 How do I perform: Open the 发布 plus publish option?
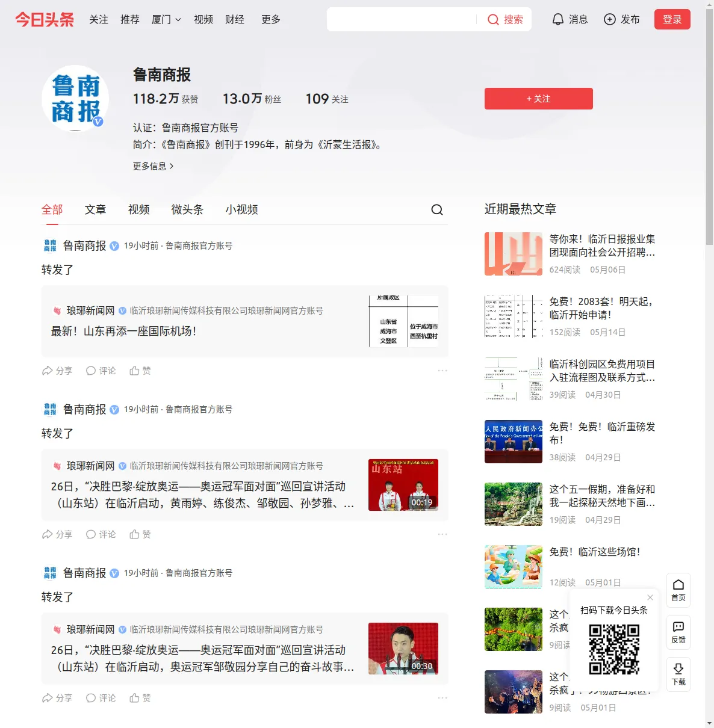621,19
